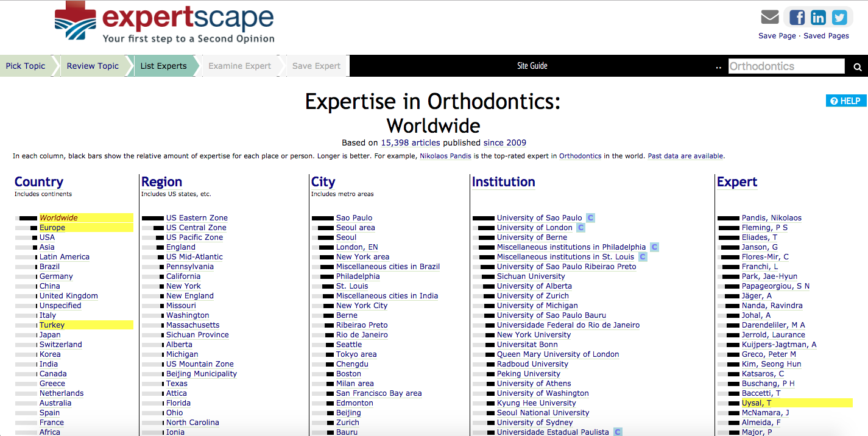
Task: Open San Francisco Bay area city
Action: (379, 393)
